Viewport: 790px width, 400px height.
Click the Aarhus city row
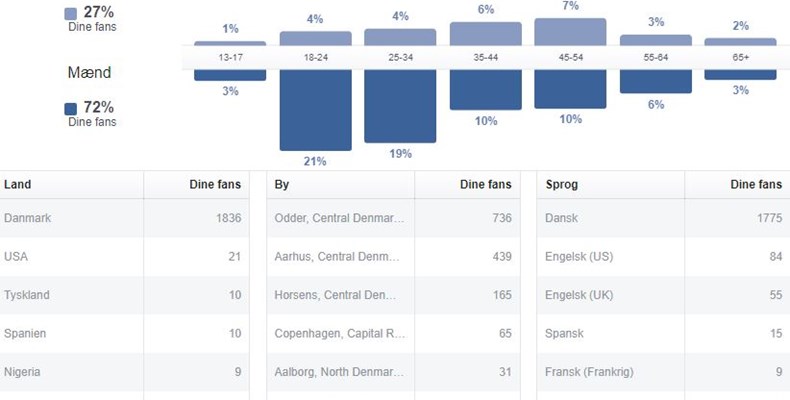(x=394, y=257)
